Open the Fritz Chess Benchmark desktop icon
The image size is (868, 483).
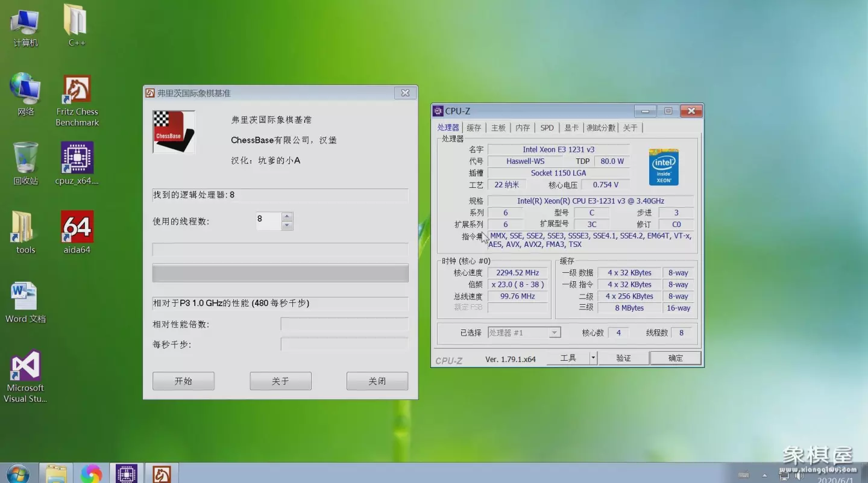[77, 90]
